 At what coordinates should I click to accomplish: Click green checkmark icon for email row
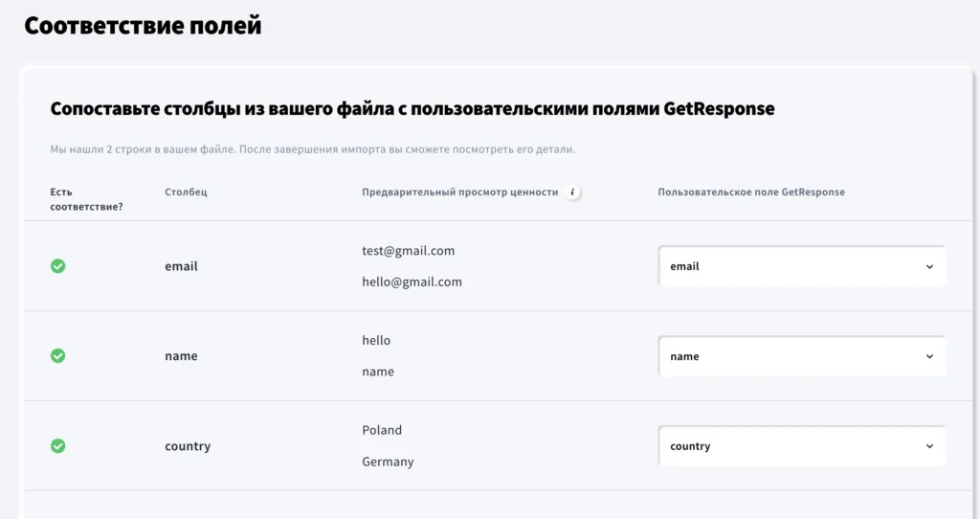tap(58, 266)
